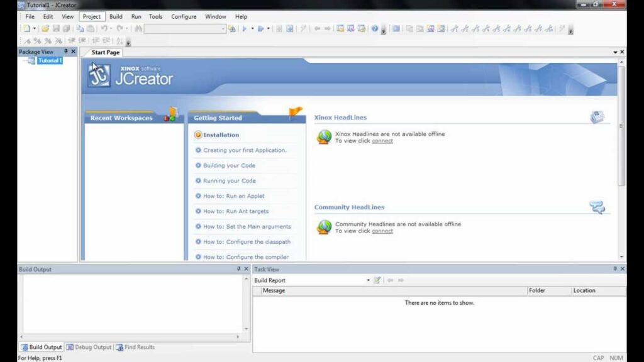This screenshot has height=362, width=644.
Task: Click the Copy toolbar icon
Action: 80,29
